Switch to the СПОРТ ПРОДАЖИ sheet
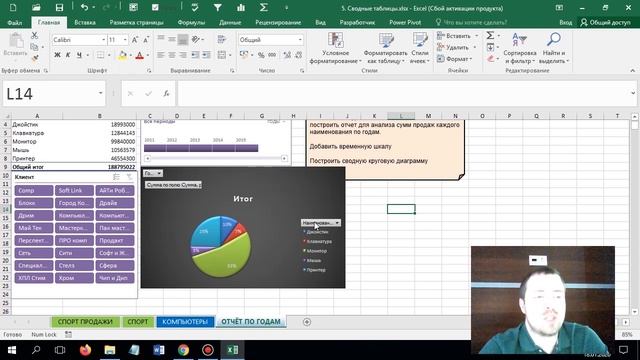640x360 pixels. coord(85,322)
